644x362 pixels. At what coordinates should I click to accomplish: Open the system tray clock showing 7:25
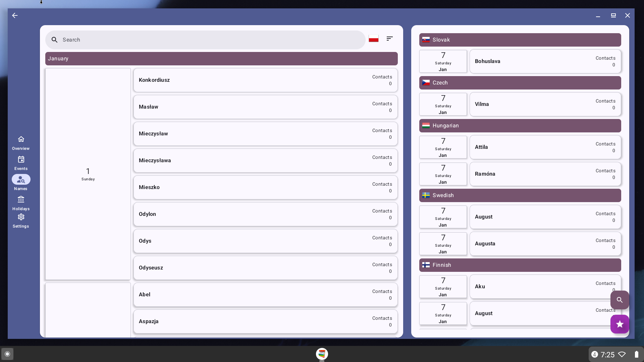pos(607,355)
